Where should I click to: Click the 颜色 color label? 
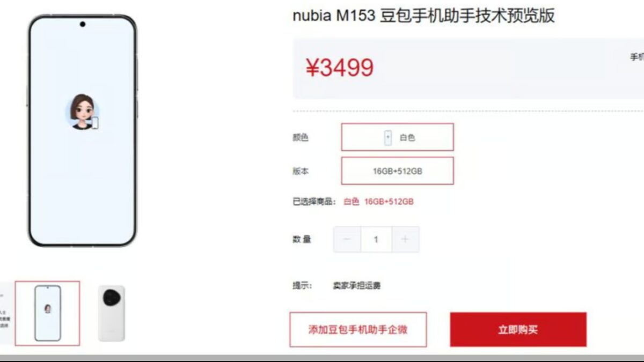point(301,137)
